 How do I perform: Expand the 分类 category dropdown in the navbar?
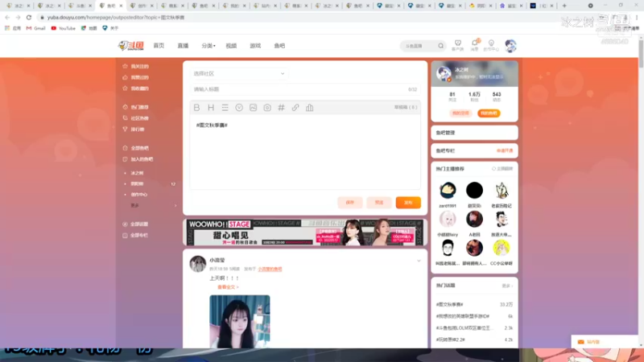coord(208,46)
